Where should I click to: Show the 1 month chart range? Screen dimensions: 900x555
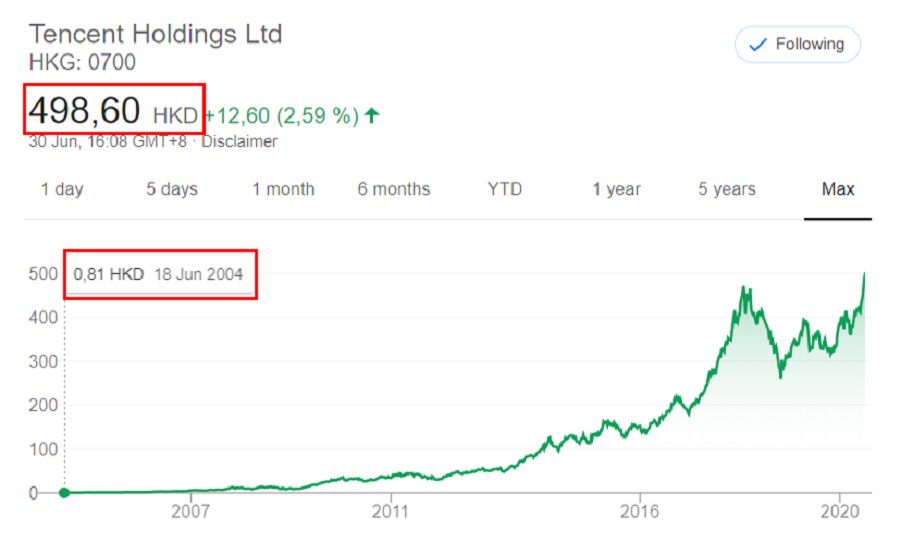[x=283, y=189]
